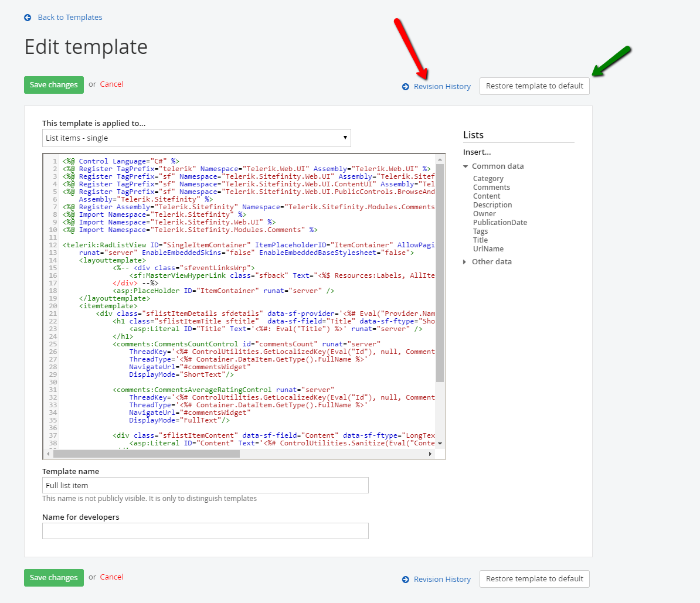Insert the Title field

click(480, 240)
